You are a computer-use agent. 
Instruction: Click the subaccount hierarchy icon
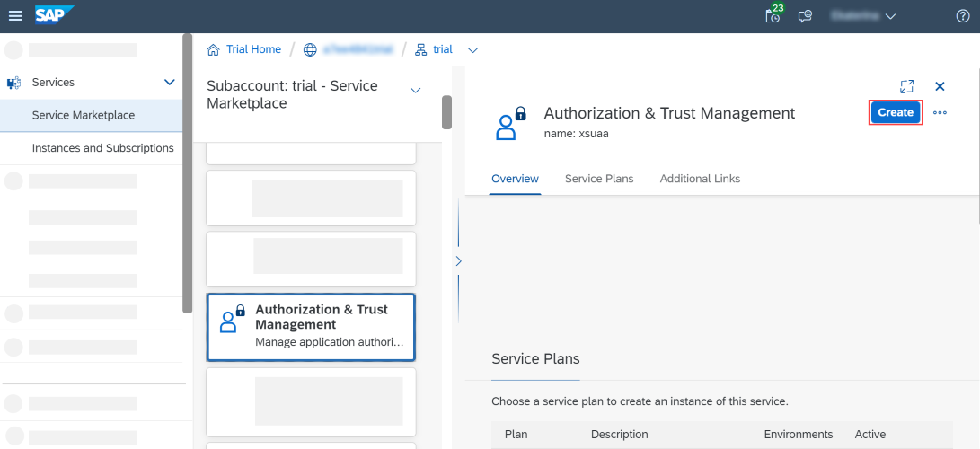point(421,49)
